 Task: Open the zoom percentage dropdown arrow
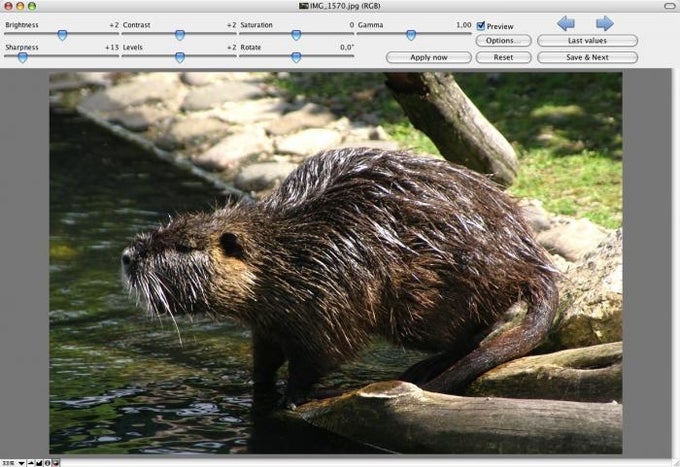click(x=21, y=464)
